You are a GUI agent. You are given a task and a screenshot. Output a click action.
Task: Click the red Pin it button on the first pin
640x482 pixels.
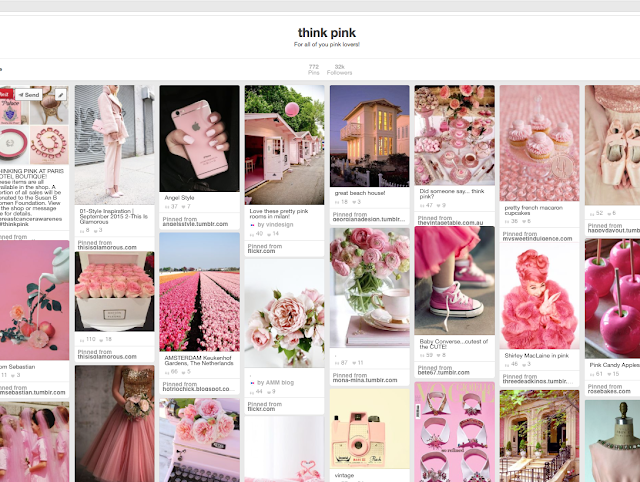point(6,95)
